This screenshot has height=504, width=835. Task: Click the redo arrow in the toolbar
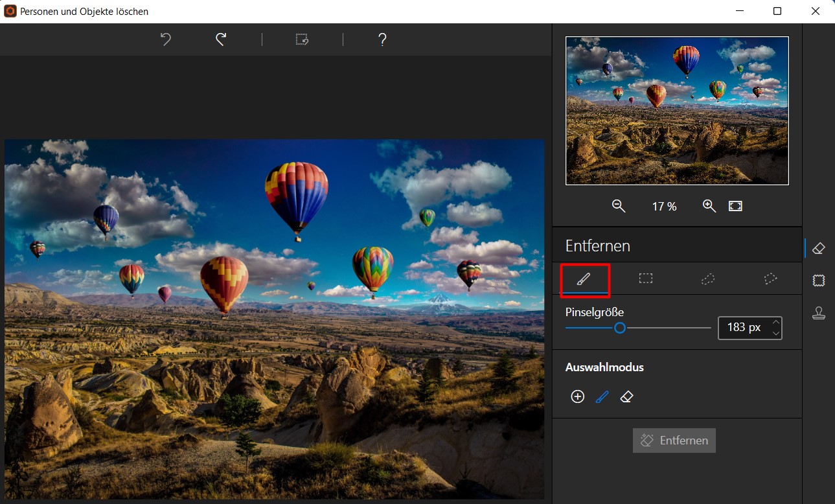(221, 40)
